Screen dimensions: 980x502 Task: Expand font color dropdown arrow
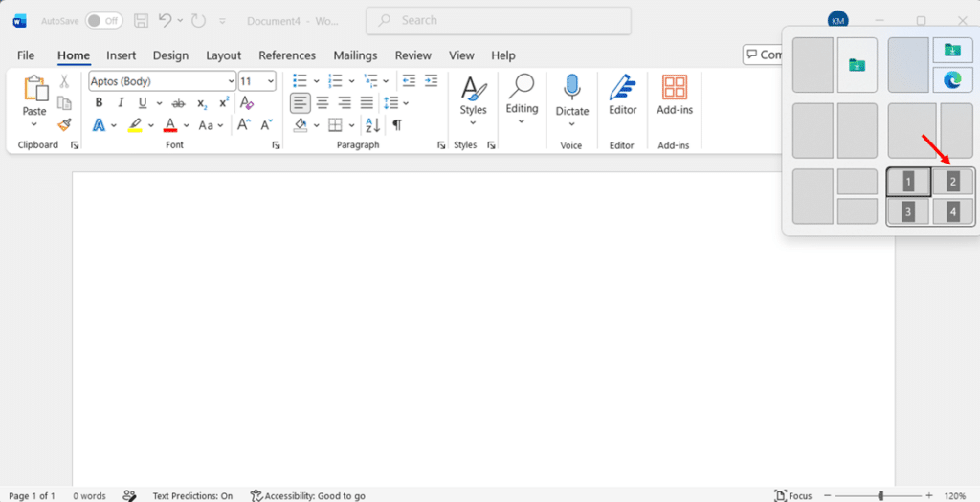(x=187, y=125)
